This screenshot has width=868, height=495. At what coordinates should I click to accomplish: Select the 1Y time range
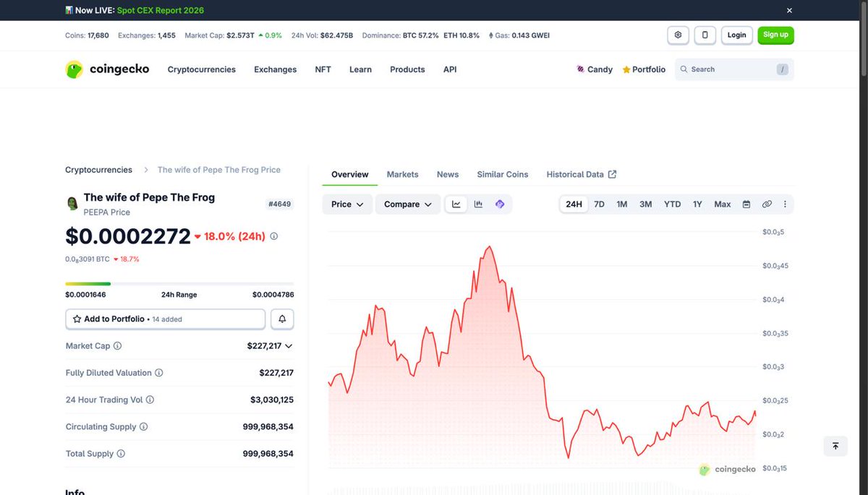[697, 205]
